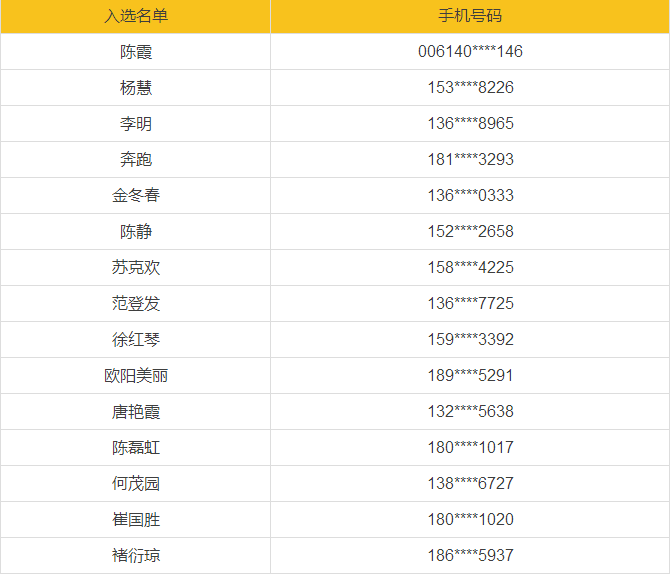Select the name 奔跑 in list
Viewport: 672px width, 574px height.
[135, 159]
